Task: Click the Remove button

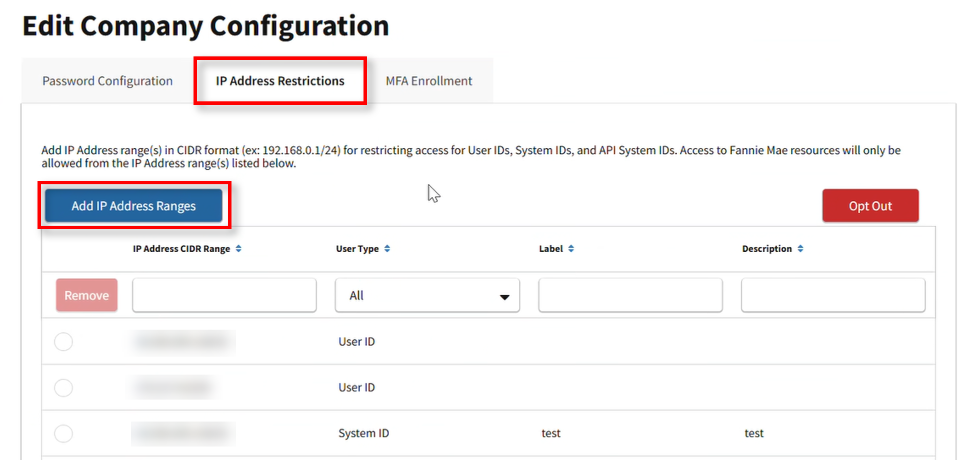Action: pos(86,295)
